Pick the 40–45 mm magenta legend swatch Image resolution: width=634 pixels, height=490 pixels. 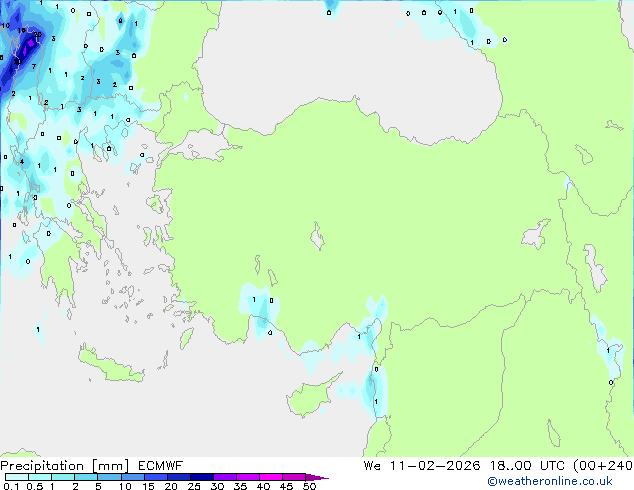point(271,477)
